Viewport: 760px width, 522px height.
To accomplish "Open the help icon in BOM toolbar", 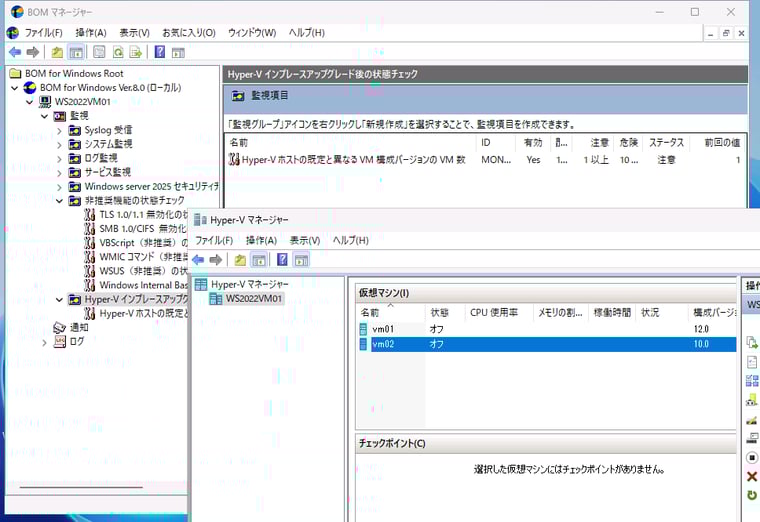I will [x=159, y=52].
